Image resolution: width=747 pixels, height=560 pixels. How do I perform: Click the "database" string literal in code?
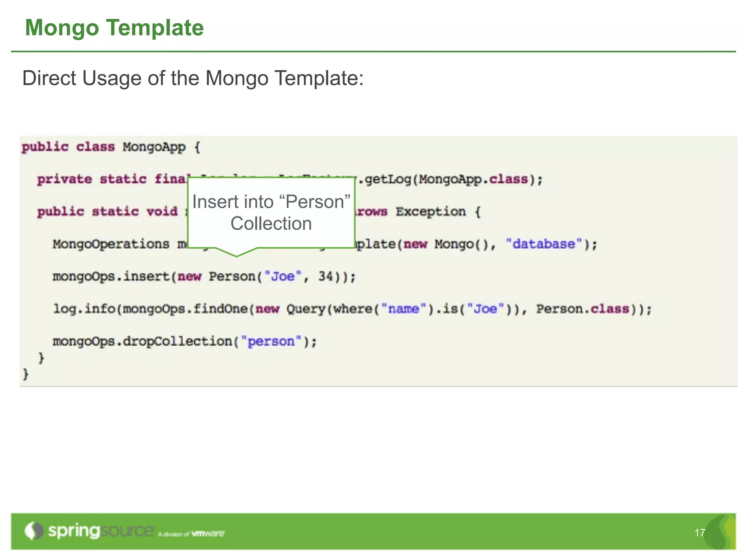(543, 244)
